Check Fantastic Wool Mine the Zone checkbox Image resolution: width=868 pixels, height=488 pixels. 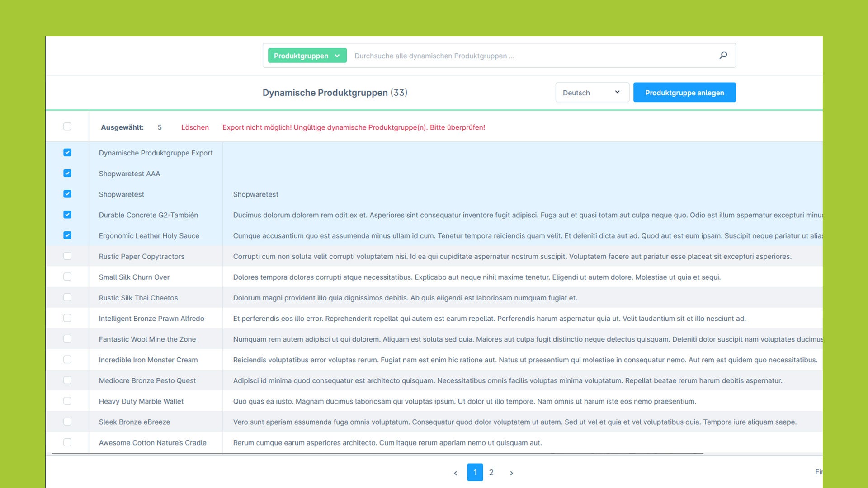(x=67, y=339)
